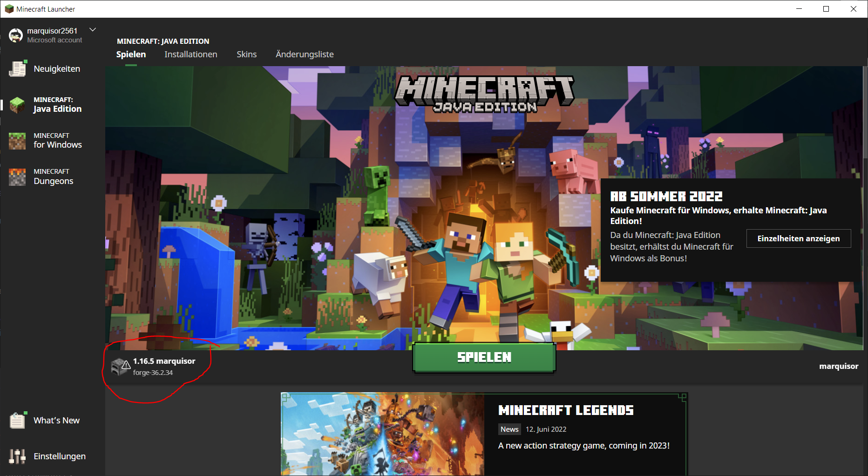Image resolution: width=868 pixels, height=476 pixels.
Task: Click the News tag label
Action: (509, 429)
